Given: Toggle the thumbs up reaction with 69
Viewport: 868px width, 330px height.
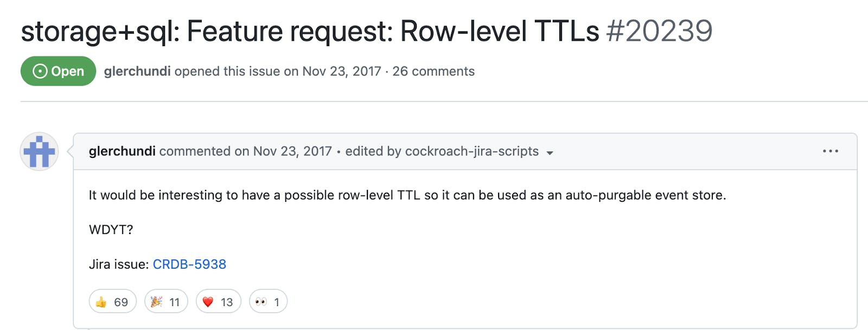Looking at the screenshot, I should click(112, 302).
